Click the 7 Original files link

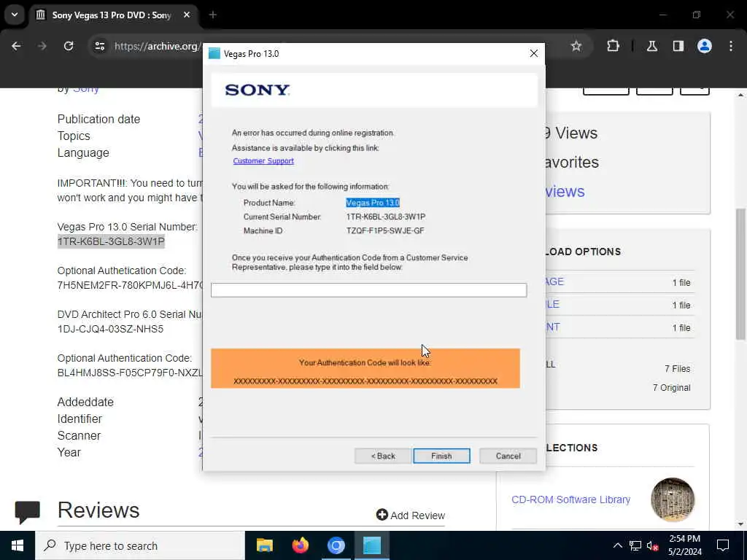point(672,388)
